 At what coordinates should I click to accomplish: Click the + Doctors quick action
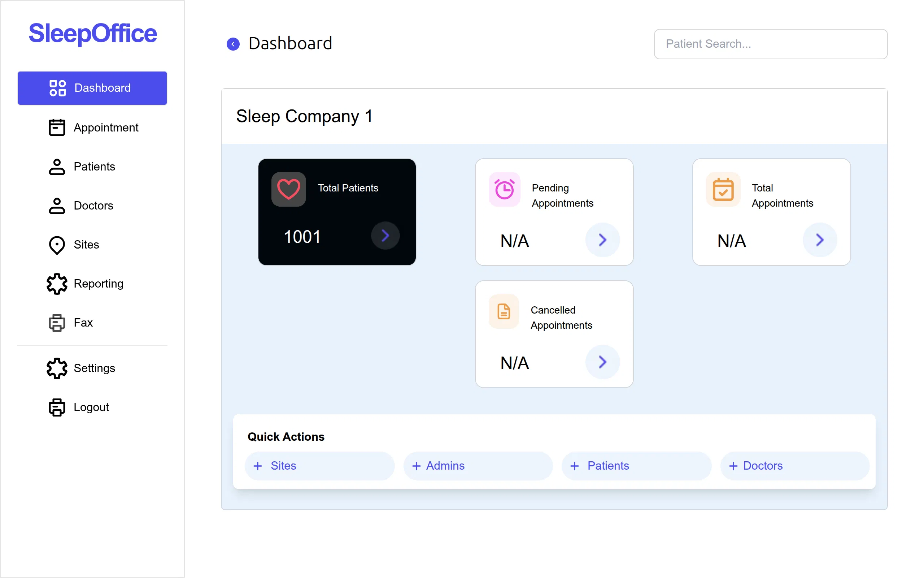click(x=795, y=466)
